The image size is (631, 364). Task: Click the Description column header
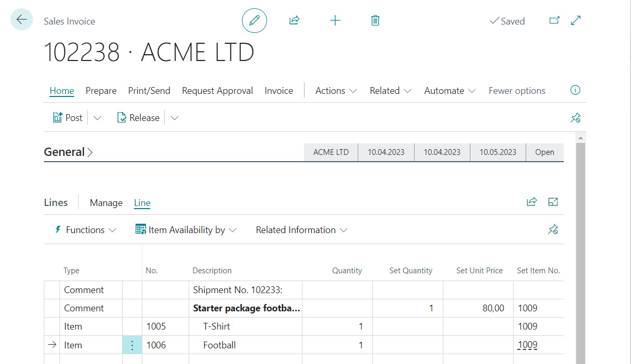212,271
